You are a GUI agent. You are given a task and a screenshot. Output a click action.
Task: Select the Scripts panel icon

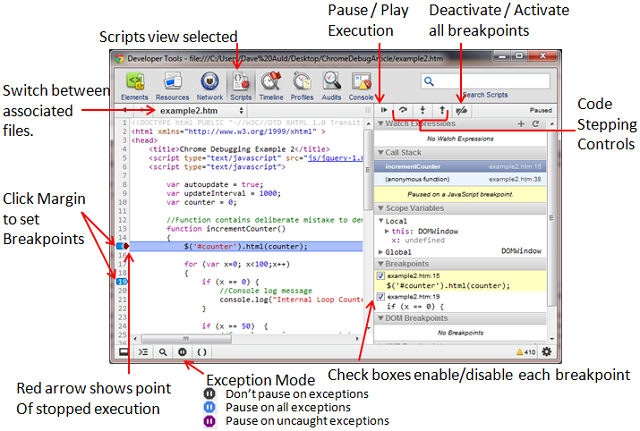[241, 86]
